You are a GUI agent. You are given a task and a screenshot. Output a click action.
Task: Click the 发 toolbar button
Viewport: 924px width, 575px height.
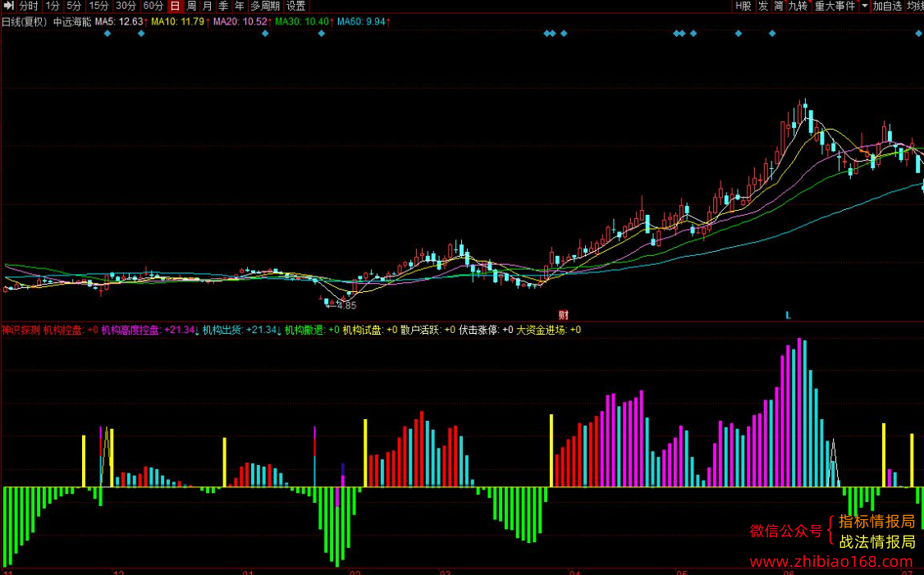pos(763,6)
